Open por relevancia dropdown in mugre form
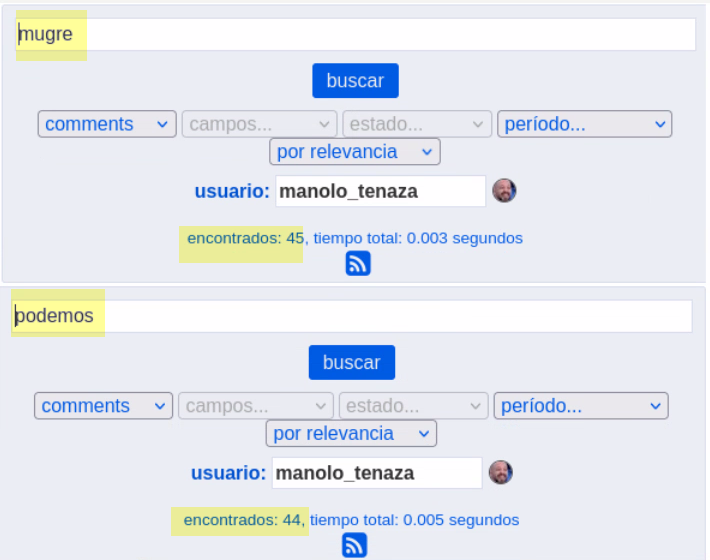The height and width of the screenshot is (560, 710). click(x=355, y=152)
